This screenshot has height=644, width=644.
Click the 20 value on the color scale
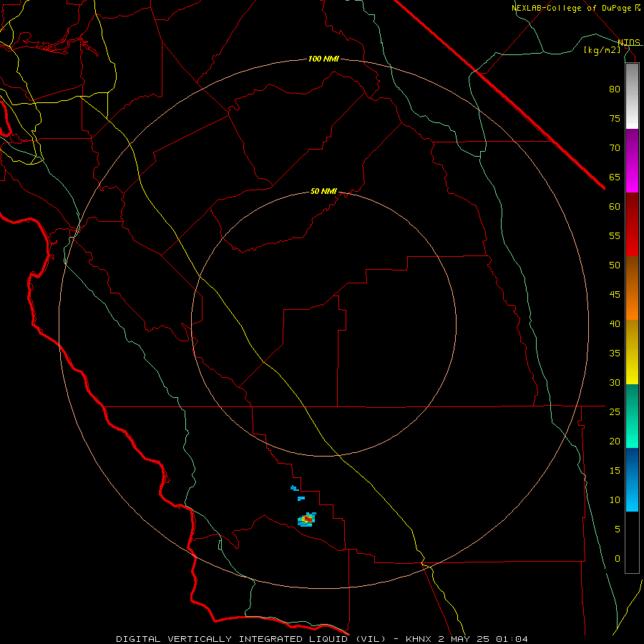pos(615,441)
